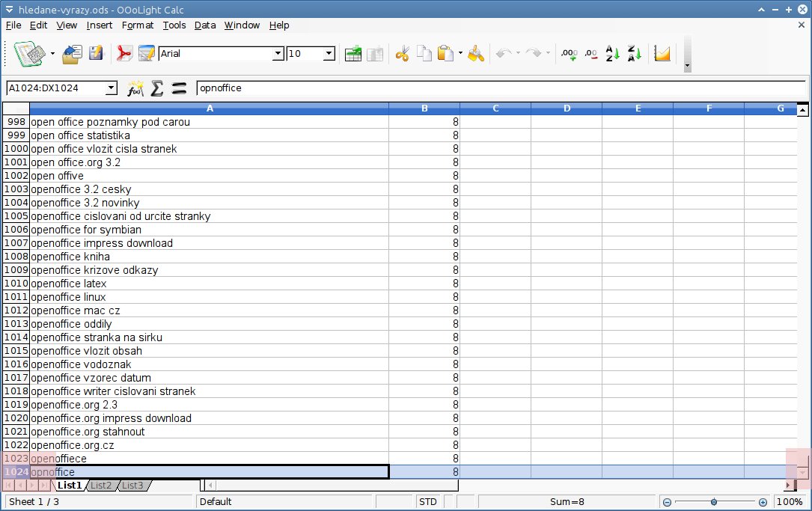
Task: Toggle the STD selection mode field
Action: [x=428, y=502]
